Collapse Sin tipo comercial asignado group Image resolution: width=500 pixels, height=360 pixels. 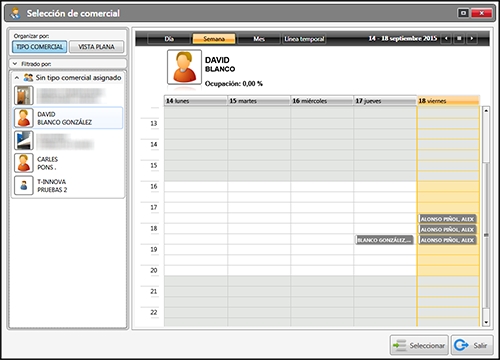pyautogui.click(x=17, y=78)
